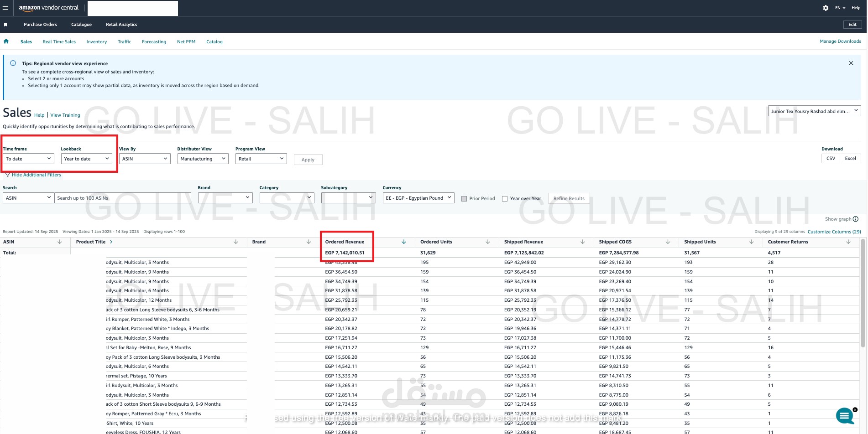
Task: Open the Time frame dropdown
Action: tap(28, 159)
